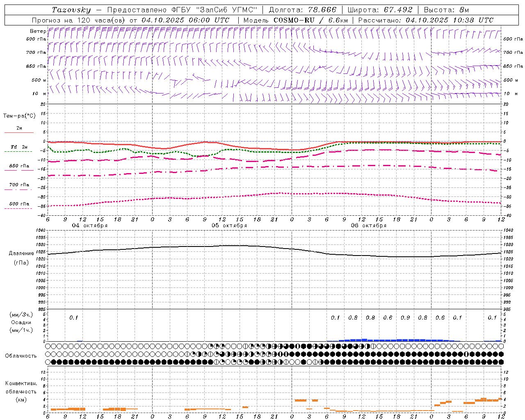Click the longitude value Долгота: 78.666

pos(303,10)
